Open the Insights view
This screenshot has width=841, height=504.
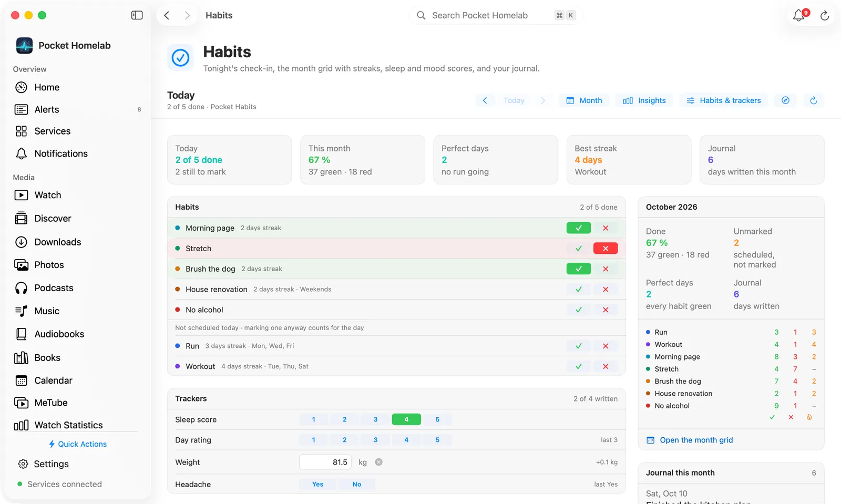(x=644, y=100)
